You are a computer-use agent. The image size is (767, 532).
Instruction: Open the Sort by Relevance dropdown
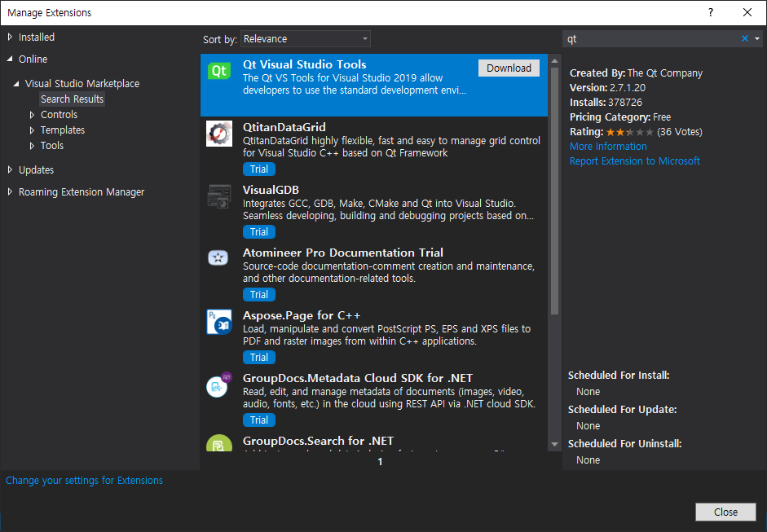click(305, 38)
